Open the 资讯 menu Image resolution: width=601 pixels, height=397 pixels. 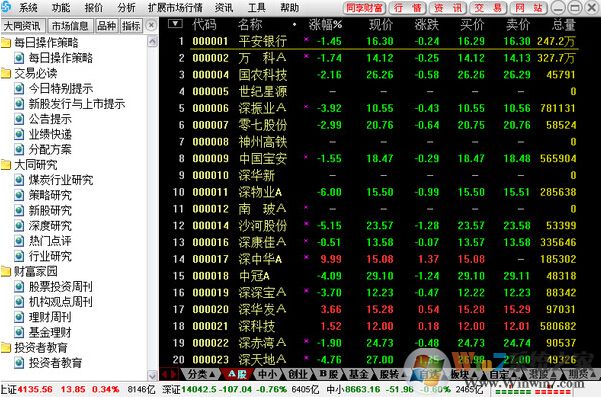pyautogui.click(x=224, y=8)
